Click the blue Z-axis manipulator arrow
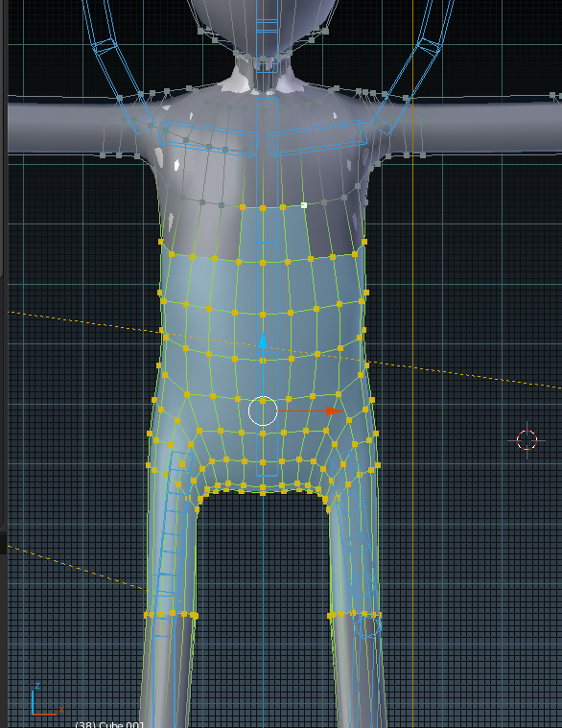 click(263, 341)
